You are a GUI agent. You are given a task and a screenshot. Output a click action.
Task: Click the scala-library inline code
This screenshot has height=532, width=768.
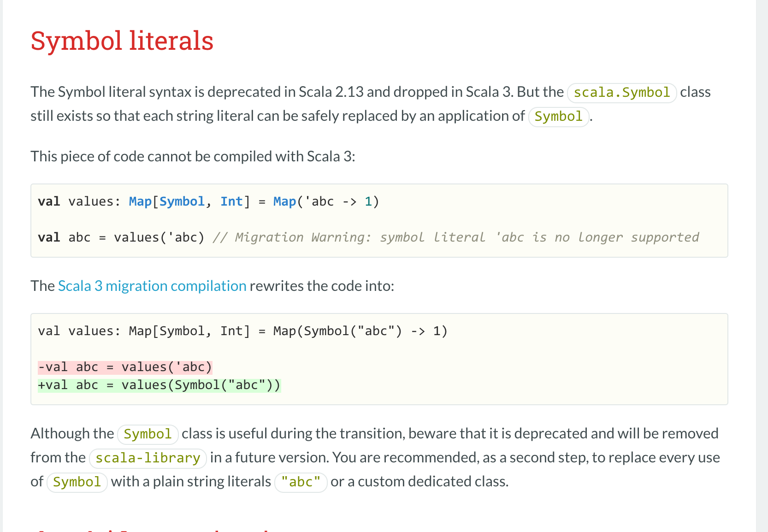pos(148,458)
